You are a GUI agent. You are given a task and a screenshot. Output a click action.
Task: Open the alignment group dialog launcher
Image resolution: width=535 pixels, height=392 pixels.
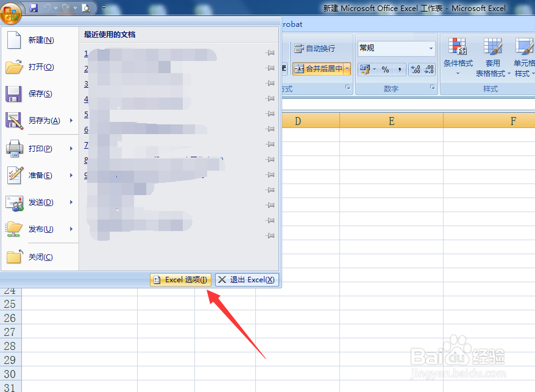pos(348,87)
